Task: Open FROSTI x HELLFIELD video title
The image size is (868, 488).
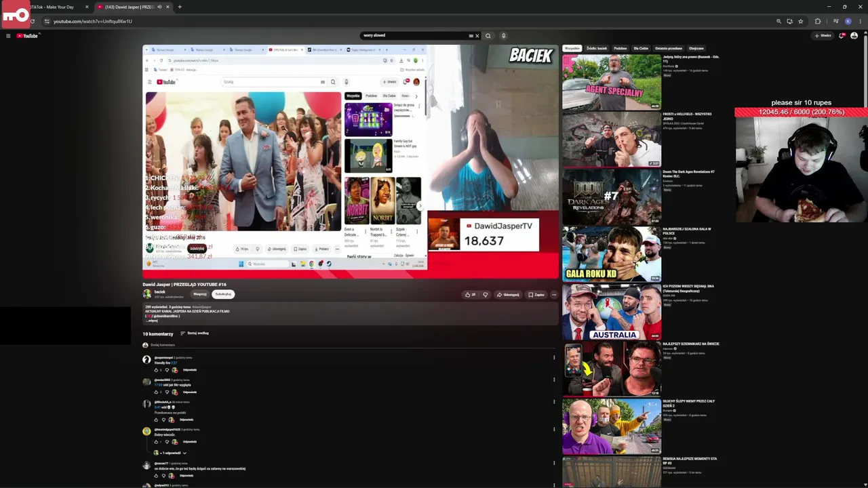Action: click(687, 116)
